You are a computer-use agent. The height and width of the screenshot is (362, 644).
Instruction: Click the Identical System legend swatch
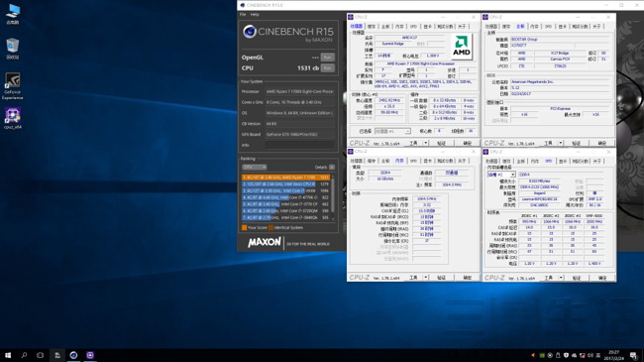[x=271, y=227]
